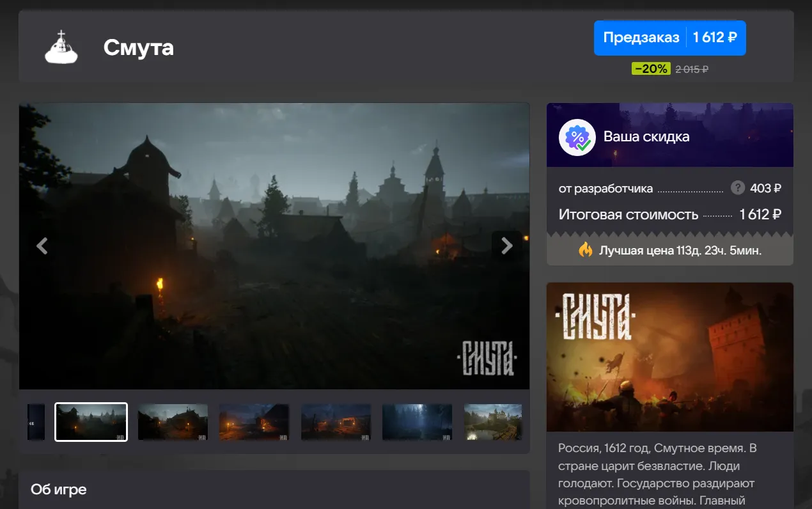Select the second thumbnail of dark village

pos(173,421)
